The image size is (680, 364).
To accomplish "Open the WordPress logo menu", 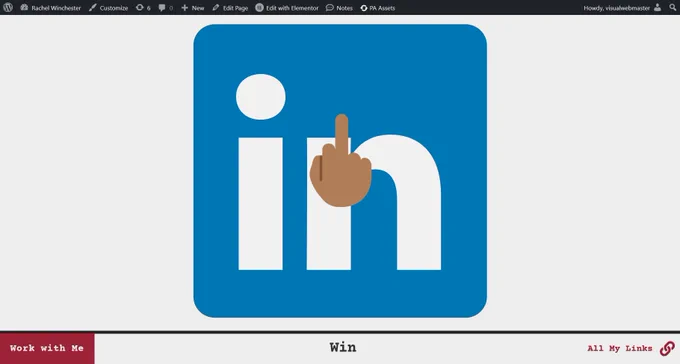I will pyautogui.click(x=8, y=7).
